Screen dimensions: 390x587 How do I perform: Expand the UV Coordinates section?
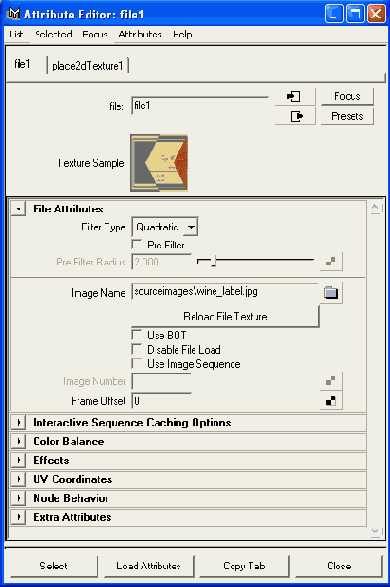tap(18, 479)
